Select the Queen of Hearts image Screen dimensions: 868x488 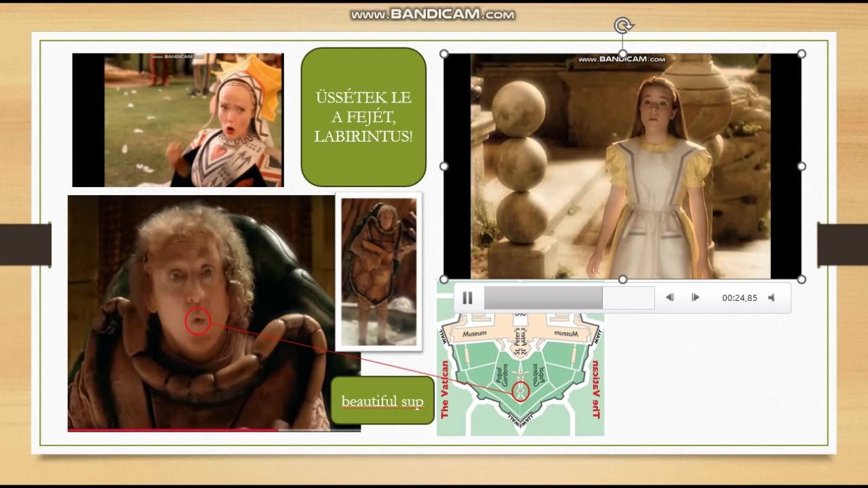178,120
